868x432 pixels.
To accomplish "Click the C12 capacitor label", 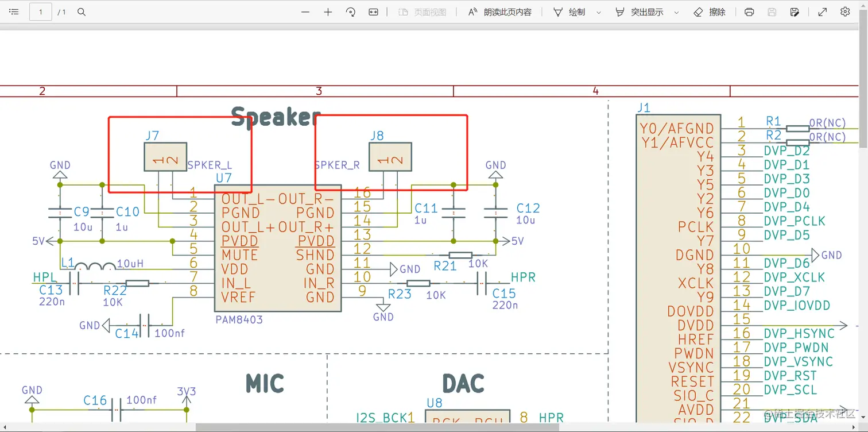I will 528,208.
